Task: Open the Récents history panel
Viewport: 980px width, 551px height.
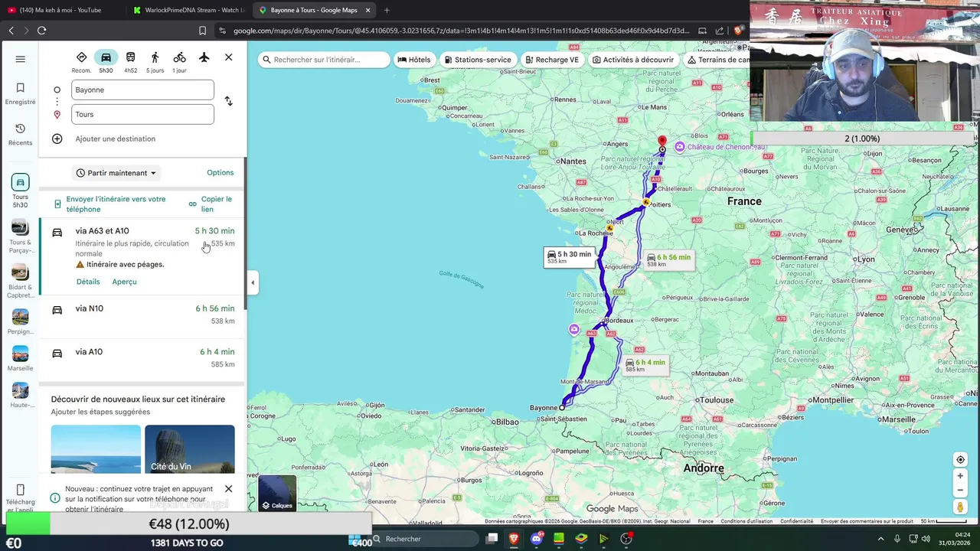Action: (x=21, y=135)
